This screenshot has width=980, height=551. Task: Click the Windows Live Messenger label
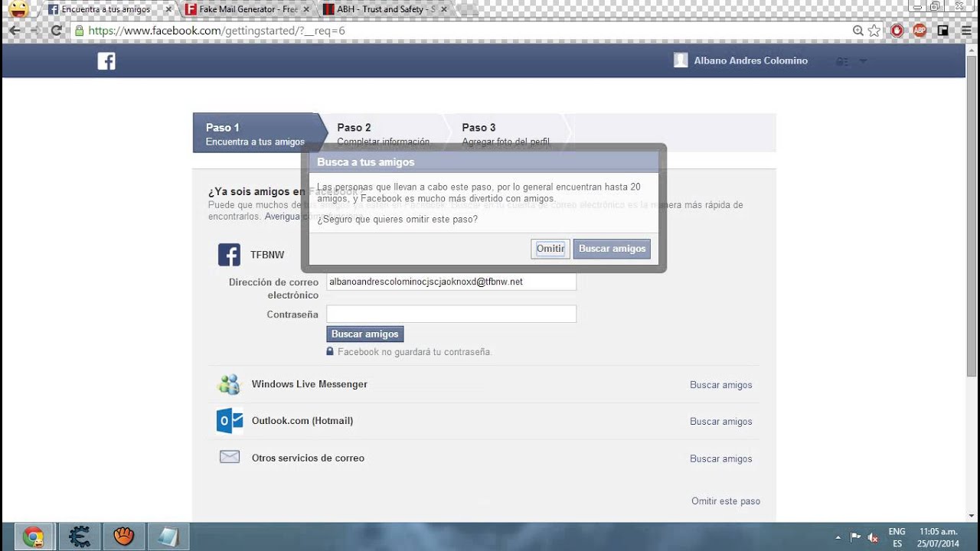click(x=309, y=384)
